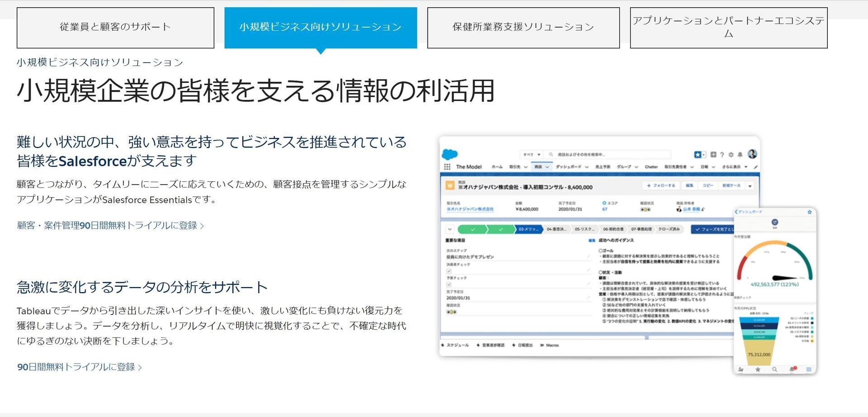Image resolution: width=868 pixels, height=417 pixels.
Task: Expand the 商談 tab chevron
Action: (x=547, y=167)
